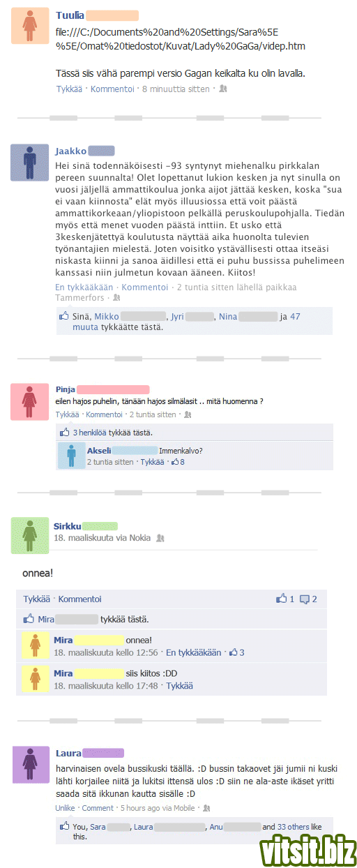Like Tuulia's post with Tykkää
This screenshot has height=868, width=357.
(x=69, y=89)
